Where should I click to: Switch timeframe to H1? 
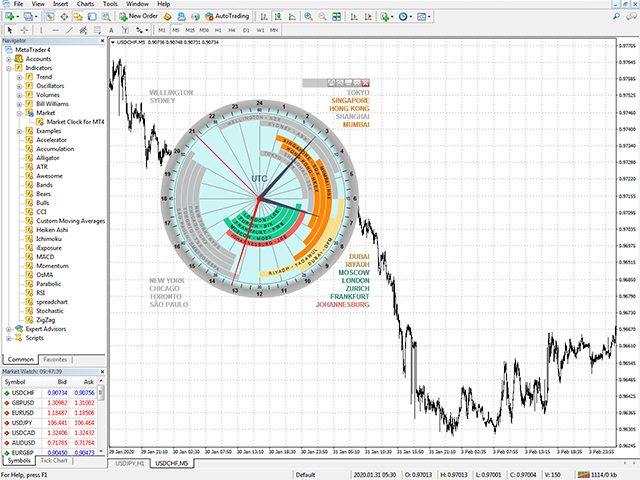(x=218, y=30)
